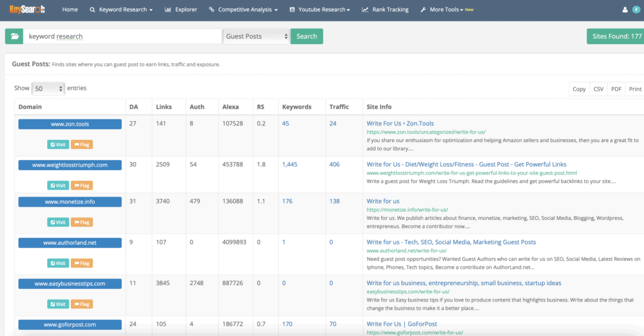The height and width of the screenshot is (336, 644).
Task: Open the zon.tools write-for-us URL
Action: coord(426,132)
